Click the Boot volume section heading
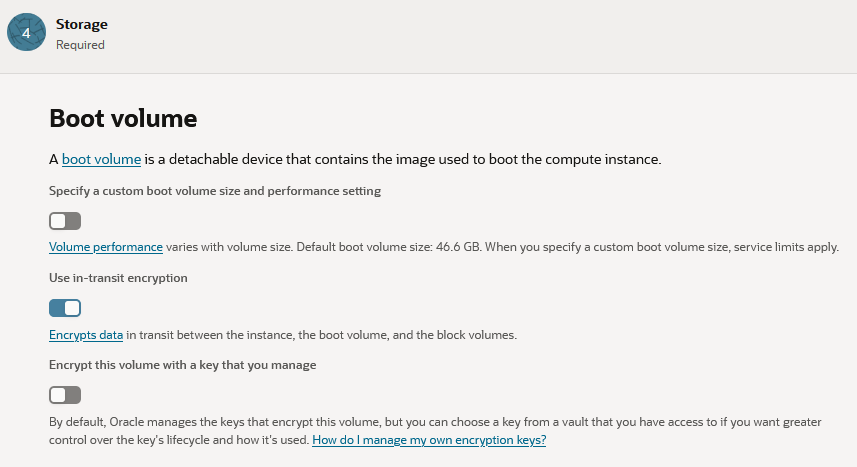 coord(123,118)
